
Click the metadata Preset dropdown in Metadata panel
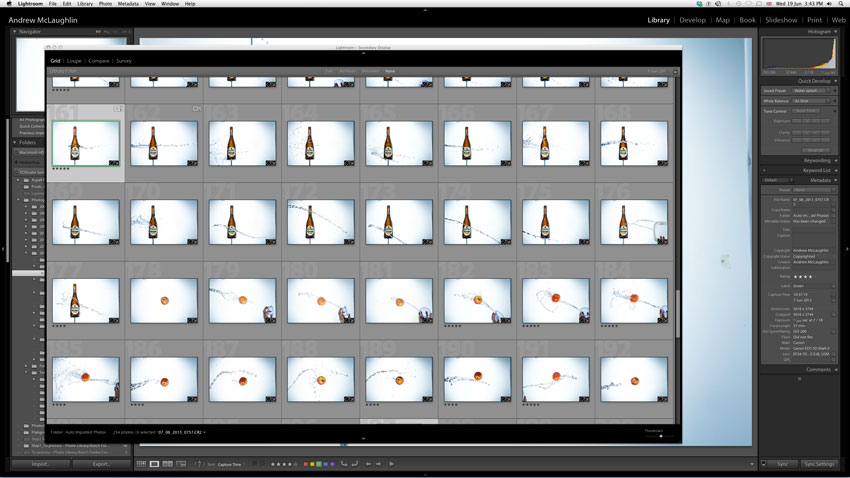click(x=813, y=190)
